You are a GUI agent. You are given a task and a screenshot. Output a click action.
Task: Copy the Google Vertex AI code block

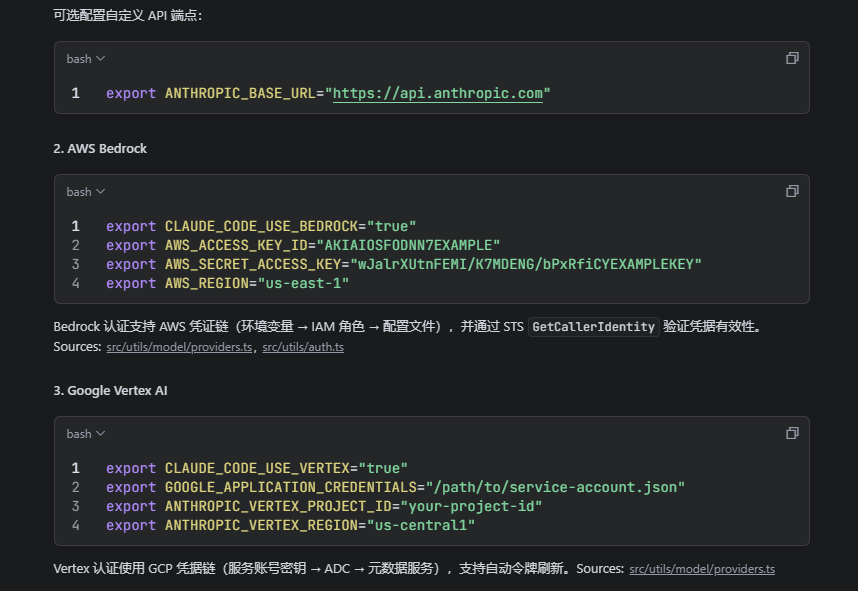click(x=792, y=433)
